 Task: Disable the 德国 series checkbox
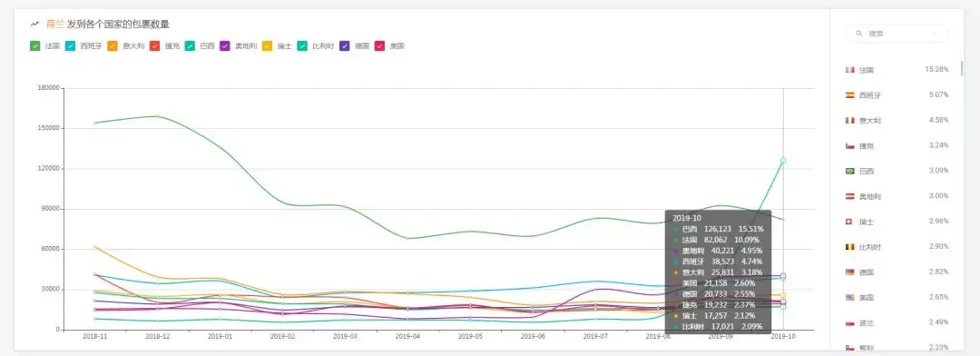point(345,45)
